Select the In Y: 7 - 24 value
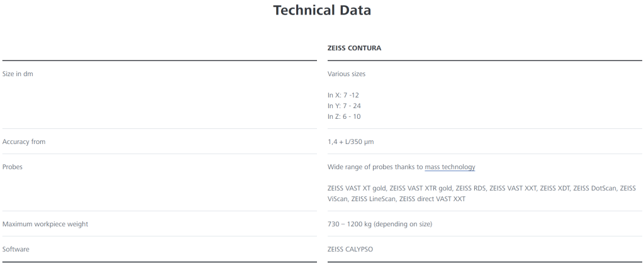 [344, 106]
